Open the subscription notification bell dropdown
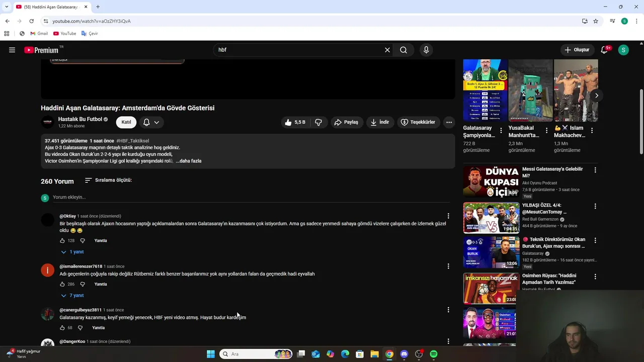644x362 pixels. (151, 122)
